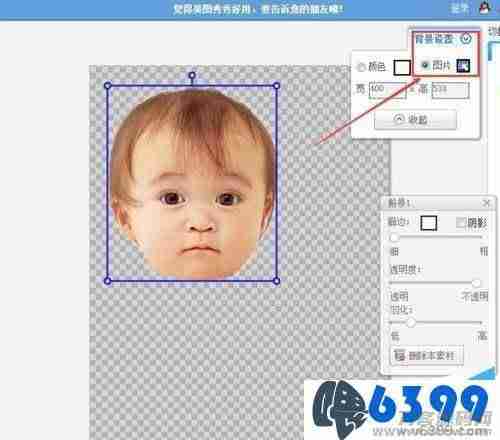Click the rotation handle above the baby image
This screenshot has width=500, height=440.
[192, 75]
